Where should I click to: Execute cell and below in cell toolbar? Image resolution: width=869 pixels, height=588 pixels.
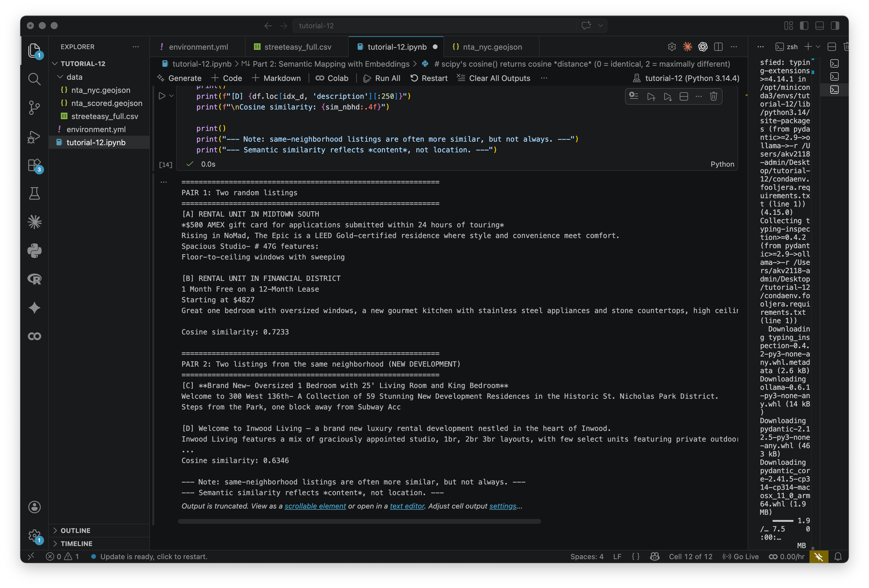pos(668,96)
